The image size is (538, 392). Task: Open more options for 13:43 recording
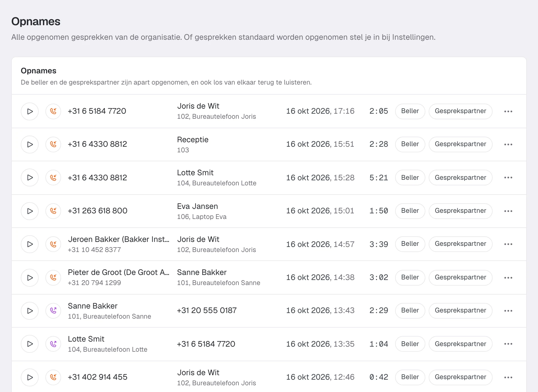point(508,311)
